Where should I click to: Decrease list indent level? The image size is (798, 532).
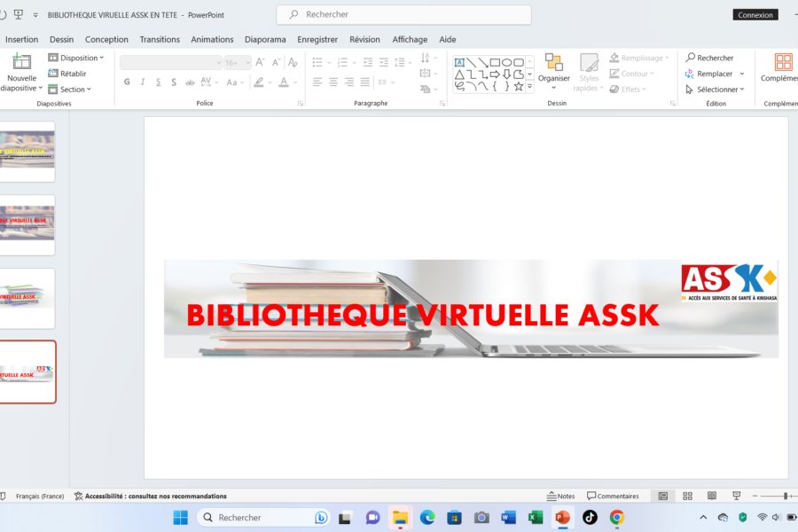[367, 62]
